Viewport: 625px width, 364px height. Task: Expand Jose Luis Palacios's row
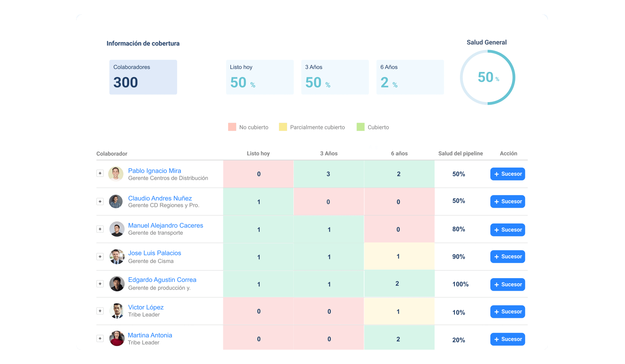[x=100, y=257]
